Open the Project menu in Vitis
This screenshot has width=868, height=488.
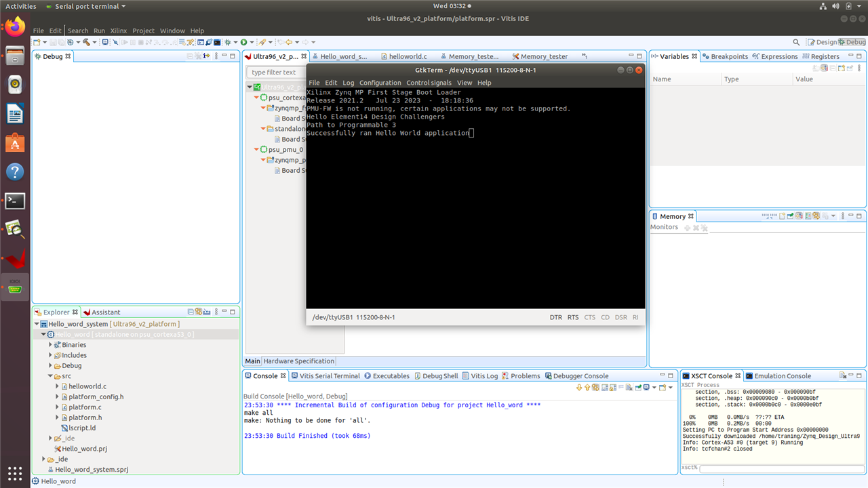click(x=144, y=30)
